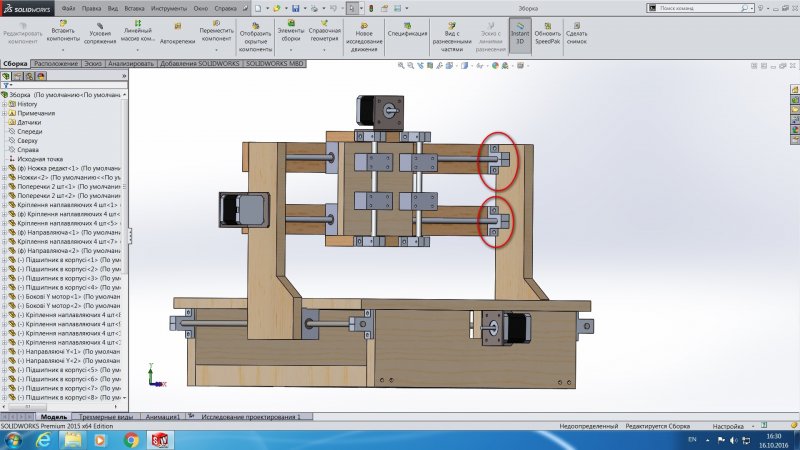Click the Exploded View icon

point(452,30)
